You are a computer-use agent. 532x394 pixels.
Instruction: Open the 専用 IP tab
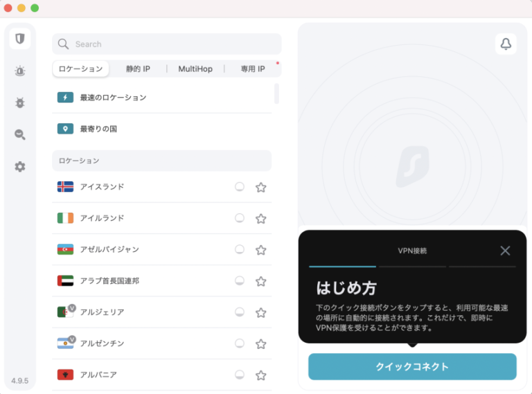click(253, 69)
